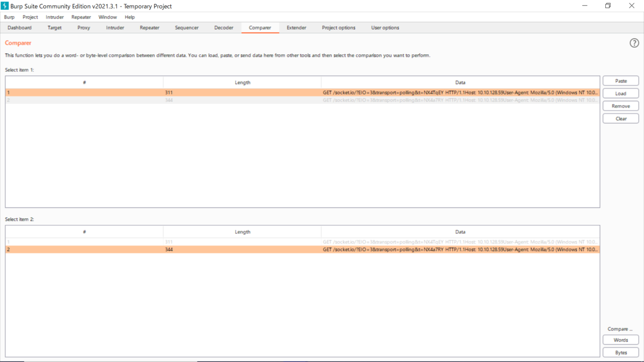This screenshot has height=362, width=644.
Task: Open the Intruder menu in menu bar
Action: click(55, 17)
